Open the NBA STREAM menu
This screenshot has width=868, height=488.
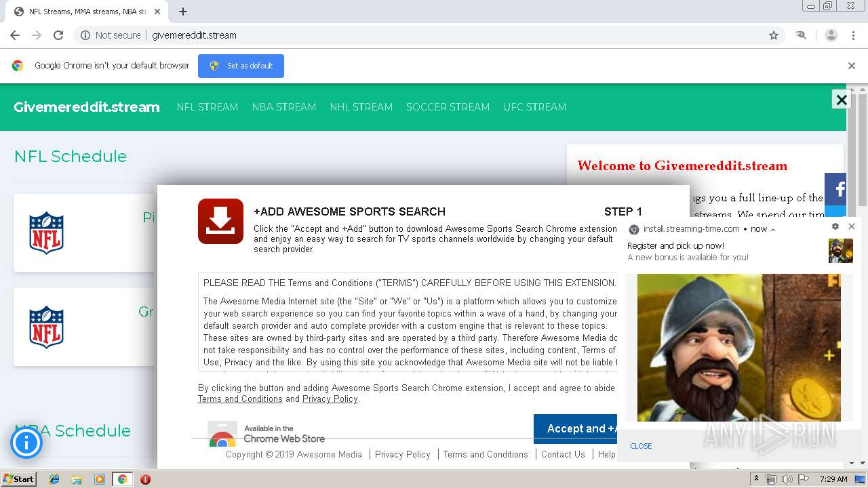pos(284,107)
